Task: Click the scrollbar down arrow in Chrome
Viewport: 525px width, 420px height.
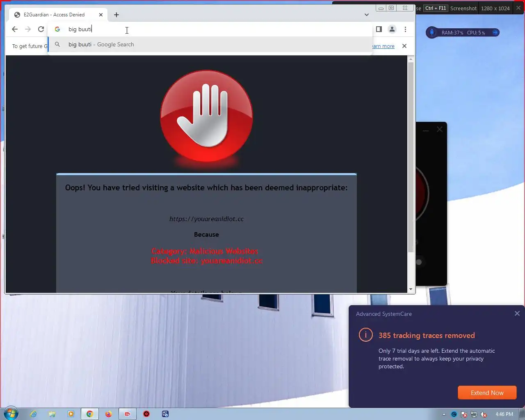Action: pos(411,289)
